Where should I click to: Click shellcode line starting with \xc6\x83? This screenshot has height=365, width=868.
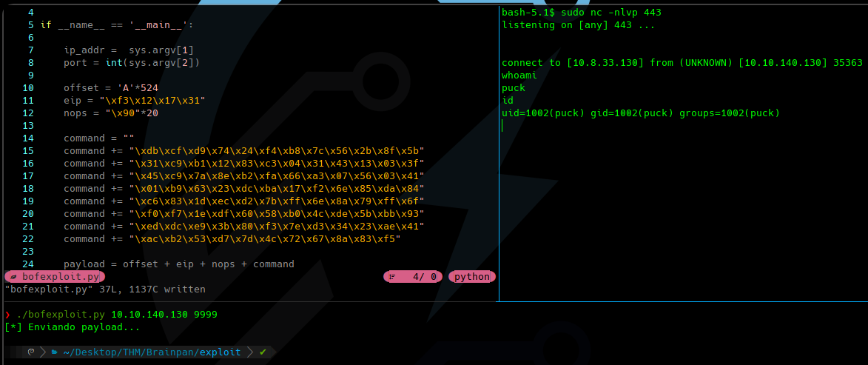click(x=244, y=201)
